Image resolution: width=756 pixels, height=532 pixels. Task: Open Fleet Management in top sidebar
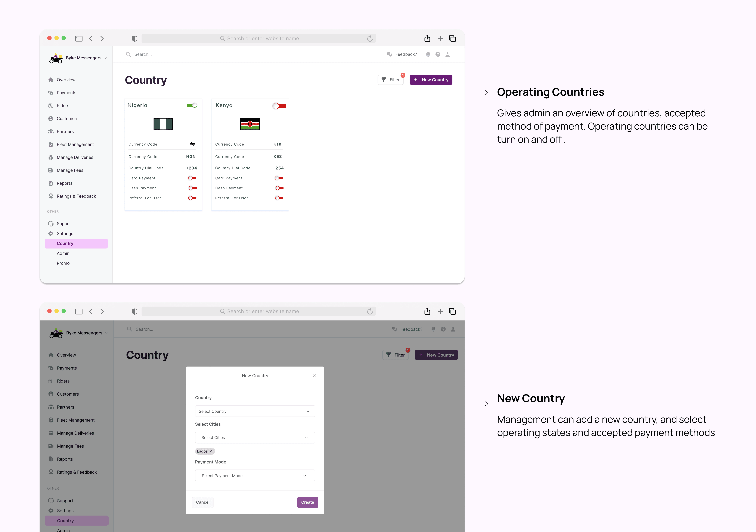(x=75, y=144)
